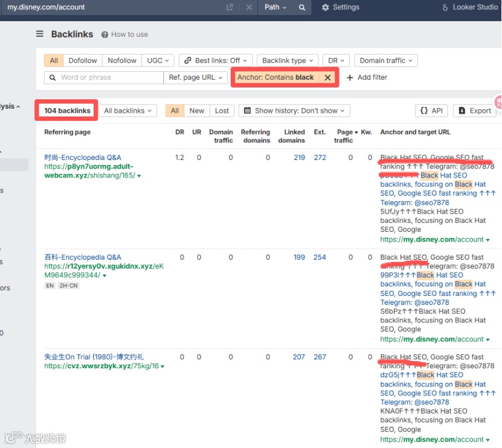Select the Nofollow filter
This screenshot has width=502, height=448.
click(x=121, y=60)
